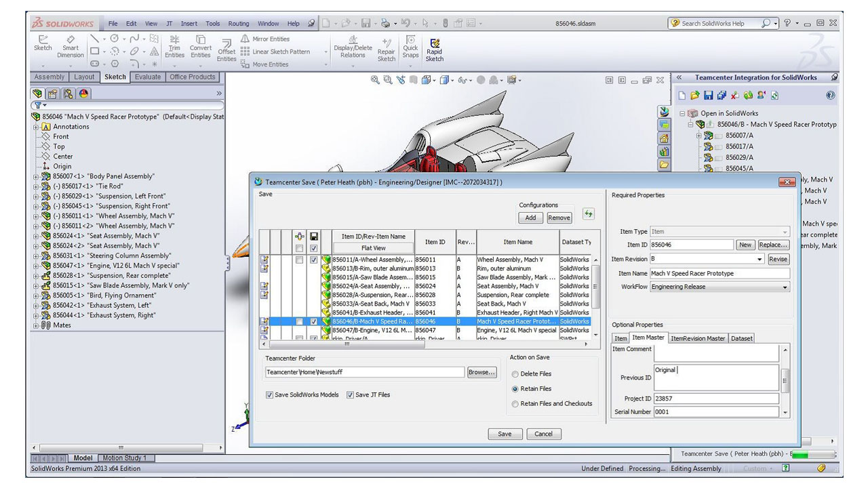Expand the 856007 Body Panel Assembly node
Screen dimensions: 868x488
coord(36,176)
